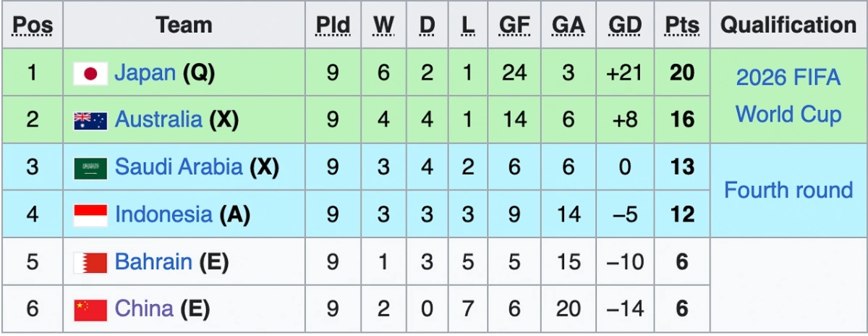Screen dimensions: 868x336
Task: Click the GA column header abbreviation
Action: 569,25
